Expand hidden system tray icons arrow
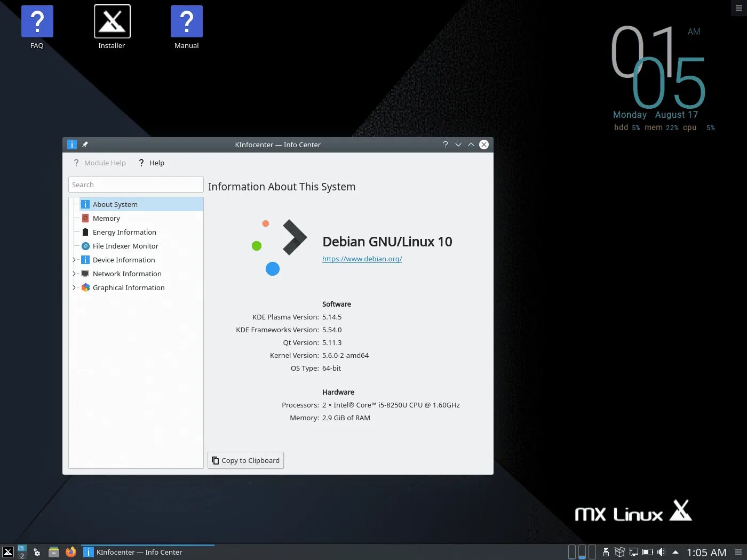This screenshot has height=560, width=747. 676,552
